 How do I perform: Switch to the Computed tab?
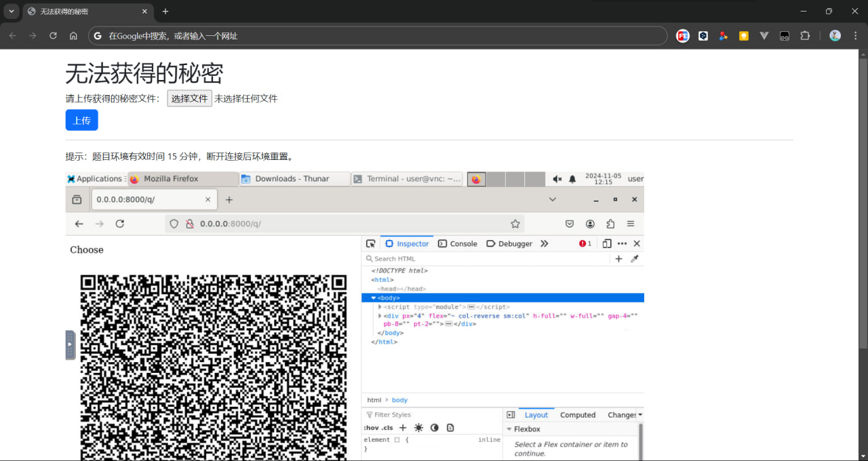[577, 415]
